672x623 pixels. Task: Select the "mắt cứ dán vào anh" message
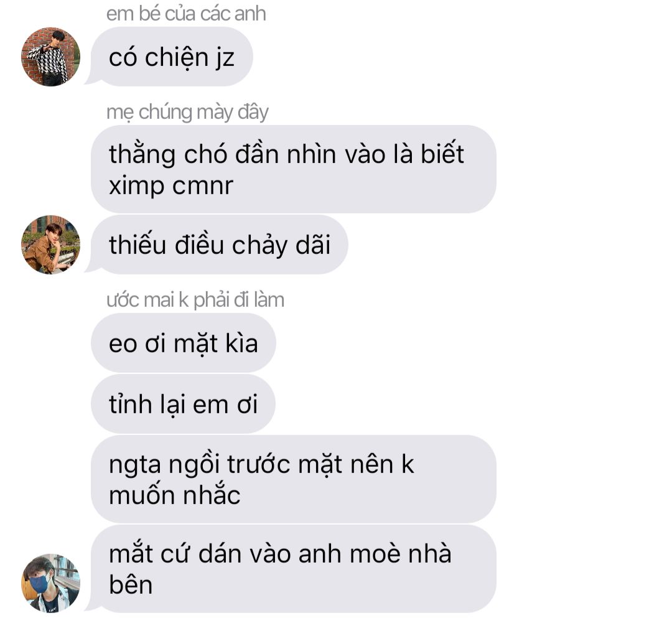point(294,569)
